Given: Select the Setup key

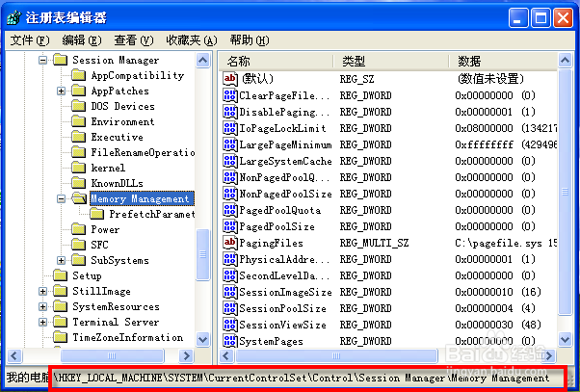Looking at the screenshot, I should (x=87, y=275).
